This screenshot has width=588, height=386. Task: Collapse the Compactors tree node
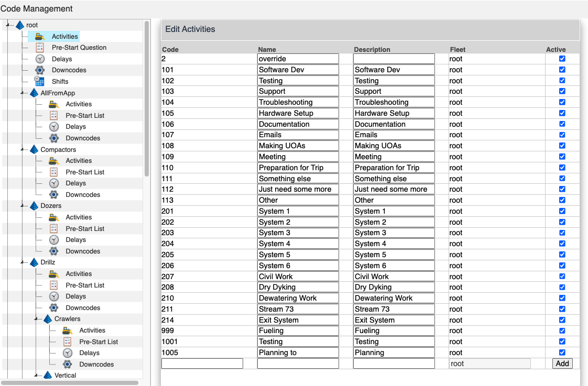pos(22,149)
